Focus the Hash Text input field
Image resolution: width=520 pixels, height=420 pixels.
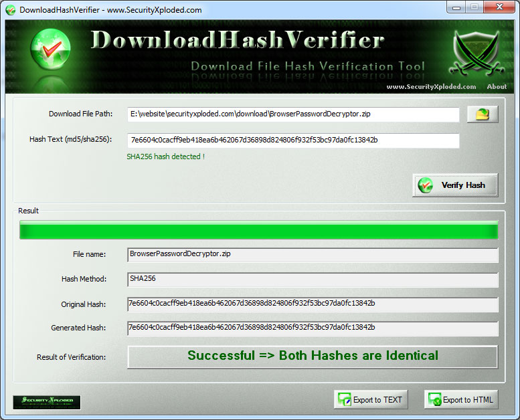point(293,140)
